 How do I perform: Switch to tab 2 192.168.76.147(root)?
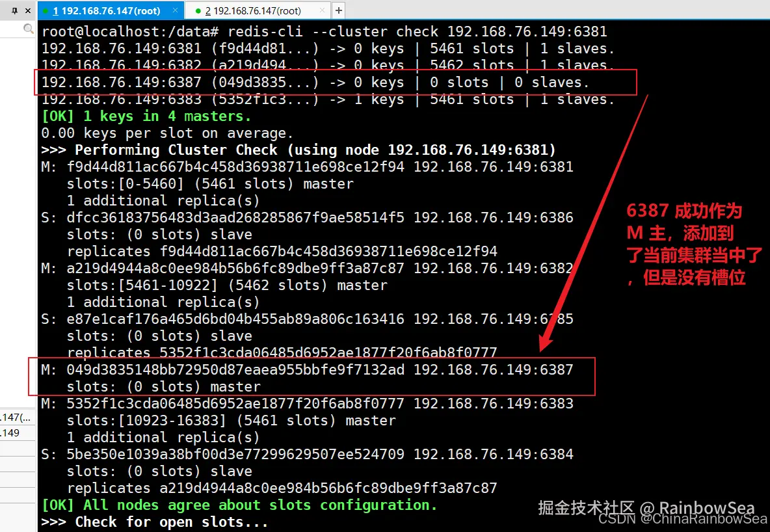coord(253,10)
